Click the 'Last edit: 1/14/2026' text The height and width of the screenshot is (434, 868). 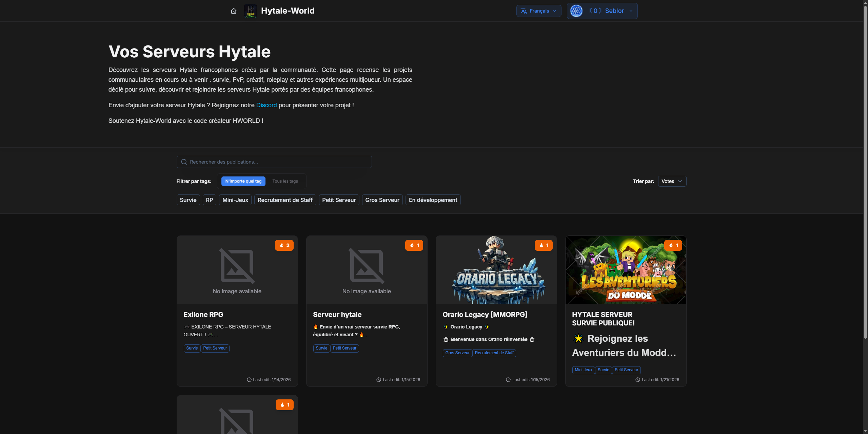tap(272, 380)
